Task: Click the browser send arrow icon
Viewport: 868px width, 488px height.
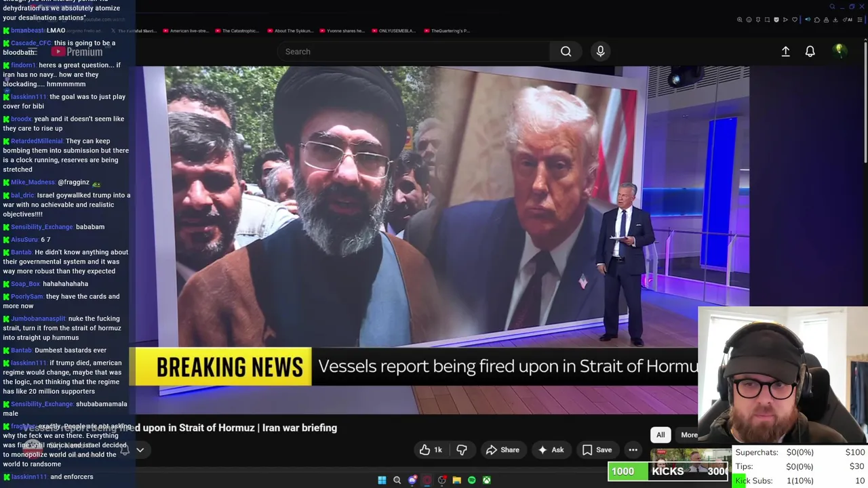Action: [x=785, y=20]
